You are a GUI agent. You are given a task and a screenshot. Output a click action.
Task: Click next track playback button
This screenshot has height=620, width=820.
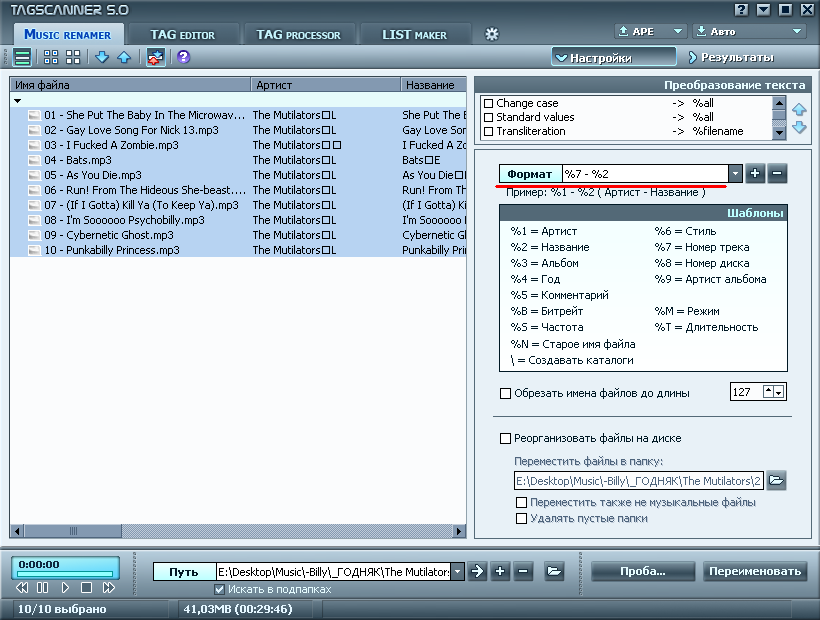point(109,588)
